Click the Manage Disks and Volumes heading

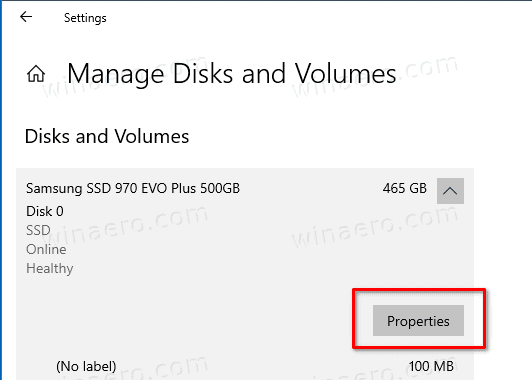coord(232,74)
